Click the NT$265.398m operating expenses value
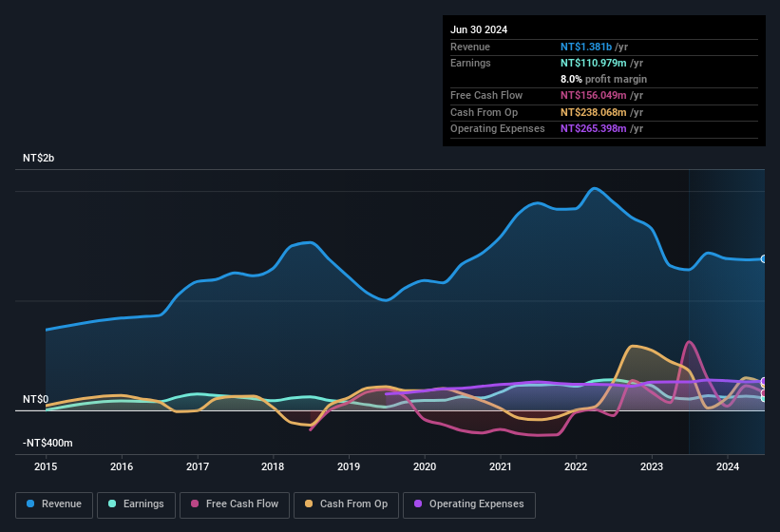The width and height of the screenshot is (780, 532). click(x=594, y=129)
